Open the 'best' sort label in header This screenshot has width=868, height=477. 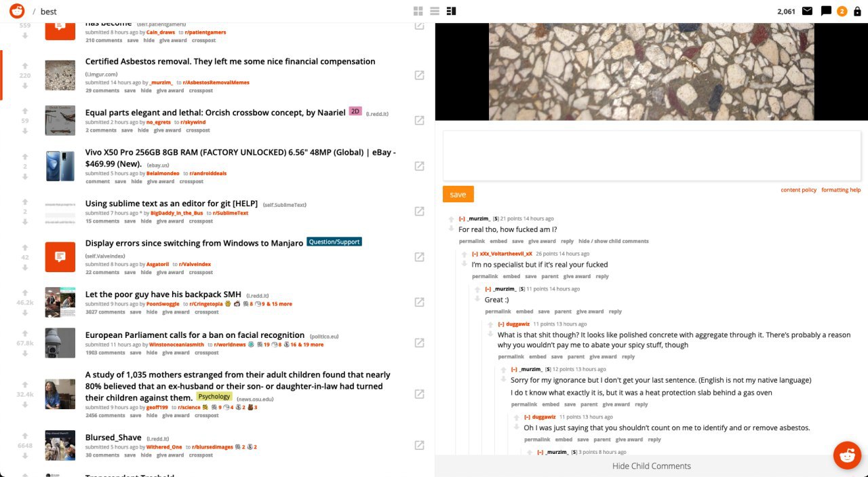click(x=49, y=12)
